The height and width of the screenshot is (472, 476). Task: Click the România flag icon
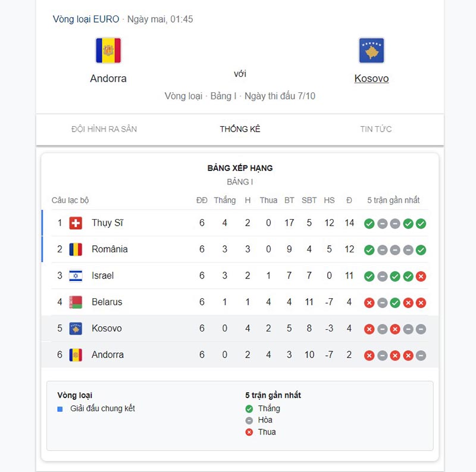click(x=76, y=249)
